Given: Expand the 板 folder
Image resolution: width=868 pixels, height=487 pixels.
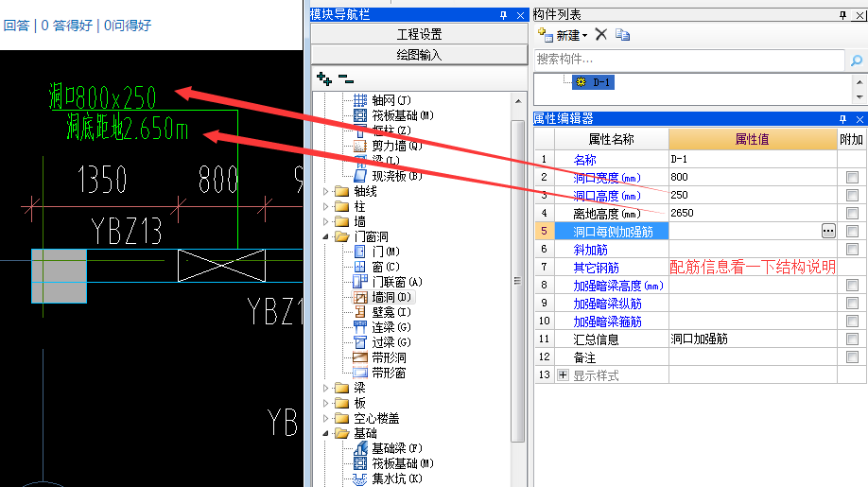Looking at the screenshot, I should pos(325,403).
